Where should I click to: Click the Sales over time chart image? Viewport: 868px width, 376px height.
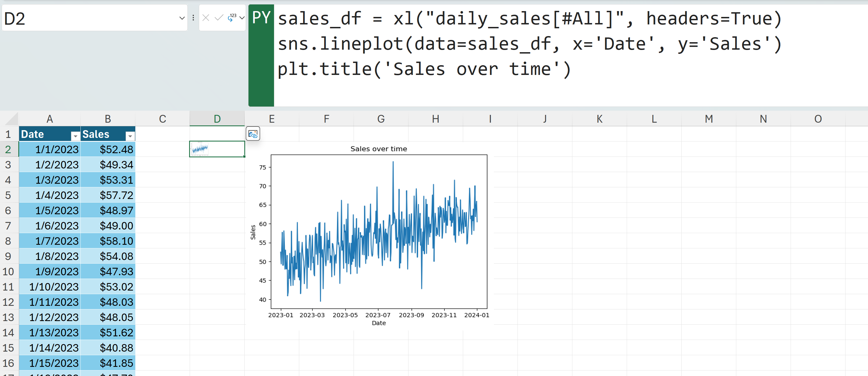pyautogui.click(x=379, y=233)
